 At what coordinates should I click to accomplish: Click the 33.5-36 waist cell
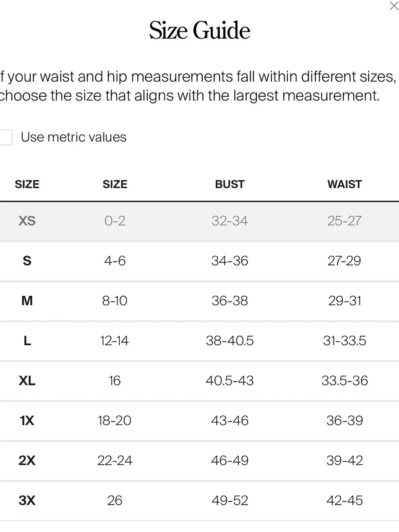pos(345,380)
